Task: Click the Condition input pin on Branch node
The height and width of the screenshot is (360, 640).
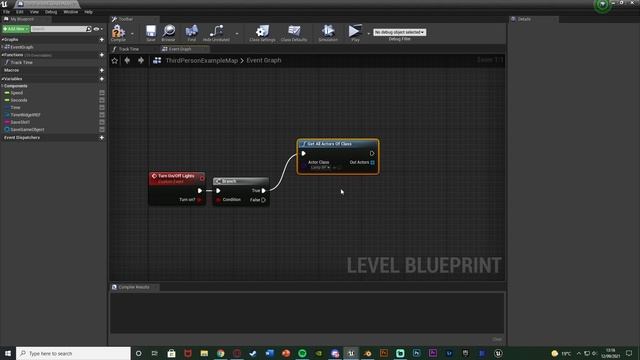Action: 218,200
